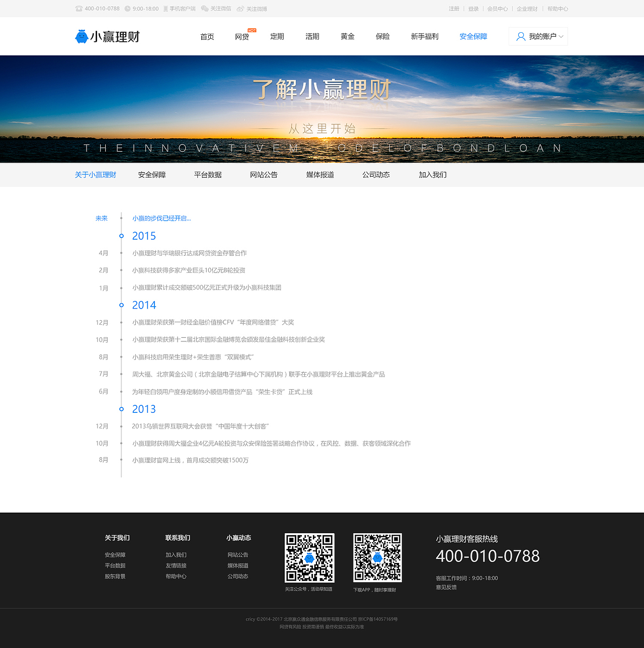The width and height of the screenshot is (644, 648).
Task: Click the 注册 link
Action: 454,9
